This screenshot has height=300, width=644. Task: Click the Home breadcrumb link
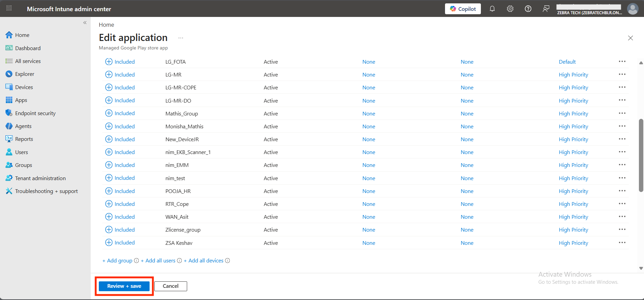tap(106, 25)
